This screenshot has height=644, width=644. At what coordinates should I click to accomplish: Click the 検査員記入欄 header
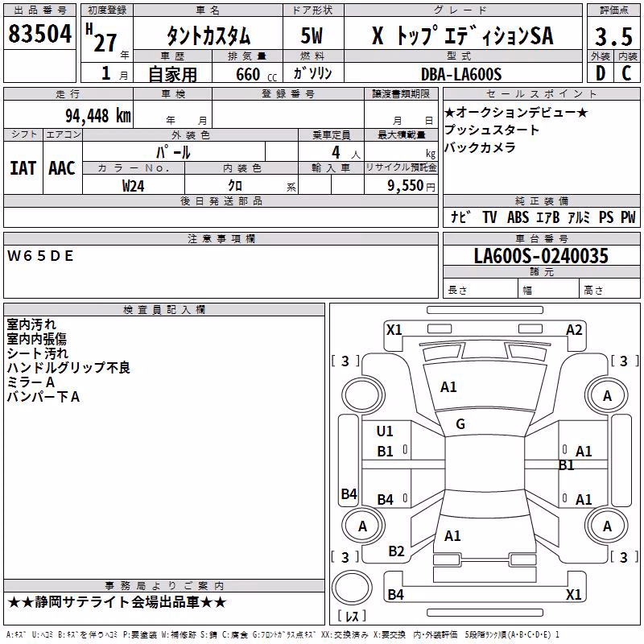tap(164, 309)
